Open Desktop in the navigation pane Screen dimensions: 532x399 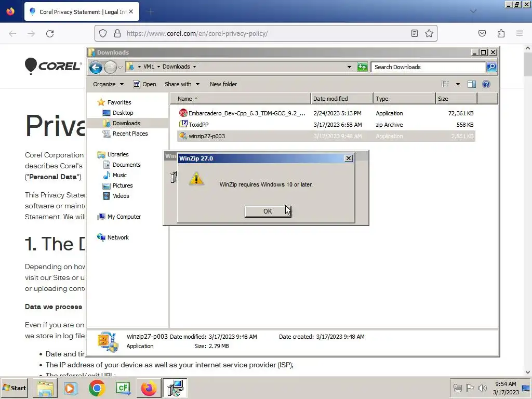pyautogui.click(x=123, y=113)
